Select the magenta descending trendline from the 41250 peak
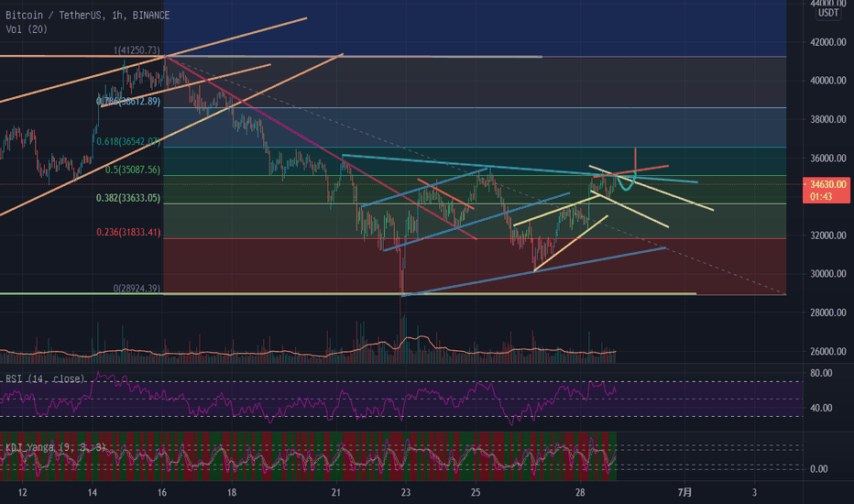 (322, 148)
